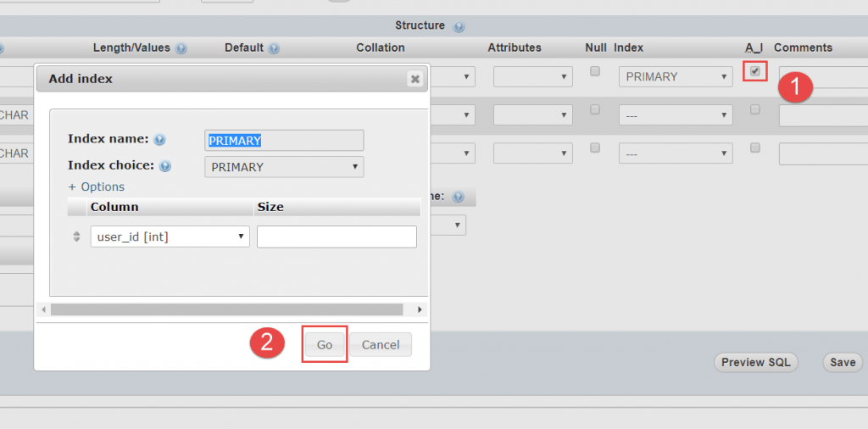Click the help icon beside Default header

coord(272,48)
